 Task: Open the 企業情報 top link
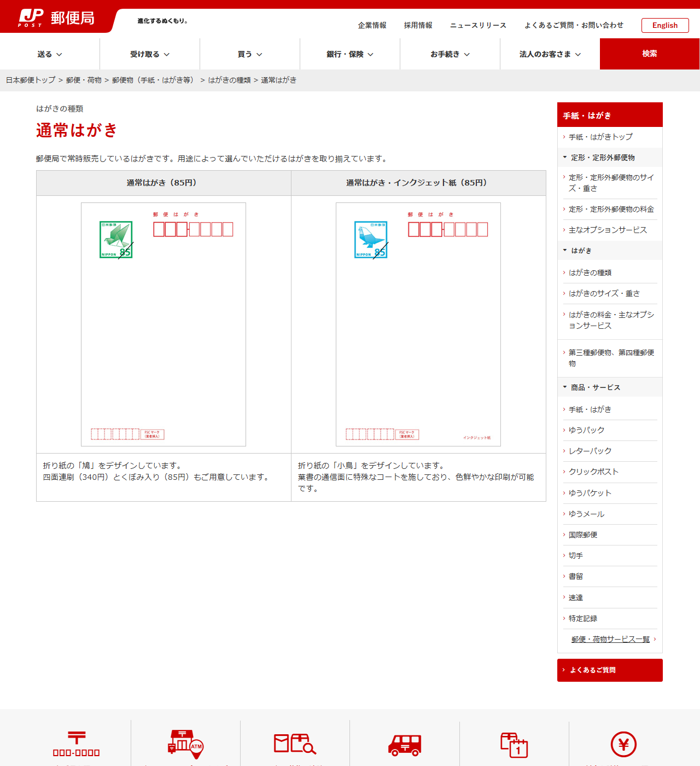click(x=372, y=25)
